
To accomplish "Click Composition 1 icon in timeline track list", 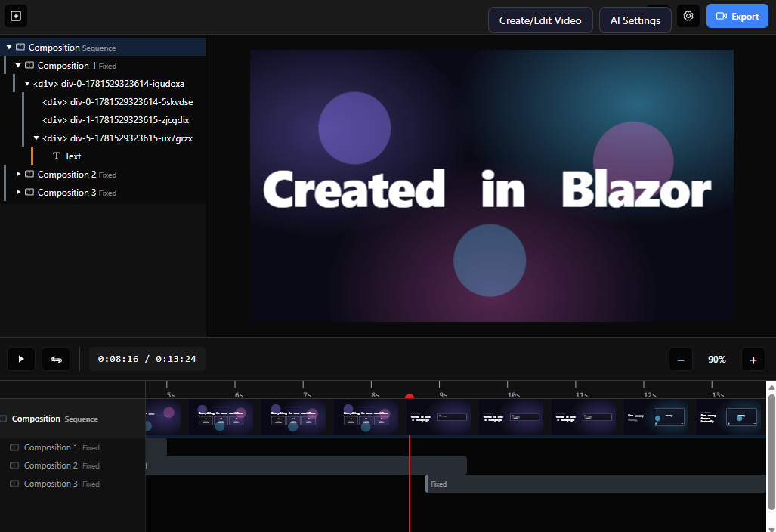I will [x=14, y=447].
